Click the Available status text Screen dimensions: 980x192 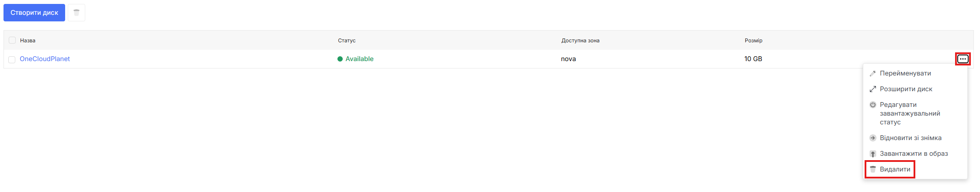point(359,59)
